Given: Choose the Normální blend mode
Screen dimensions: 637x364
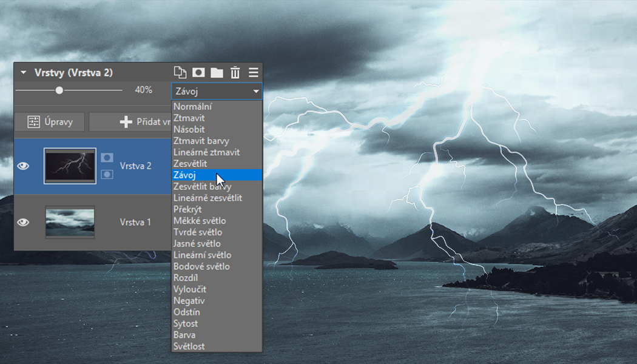Looking at the screenshot, I should [217, 106].
